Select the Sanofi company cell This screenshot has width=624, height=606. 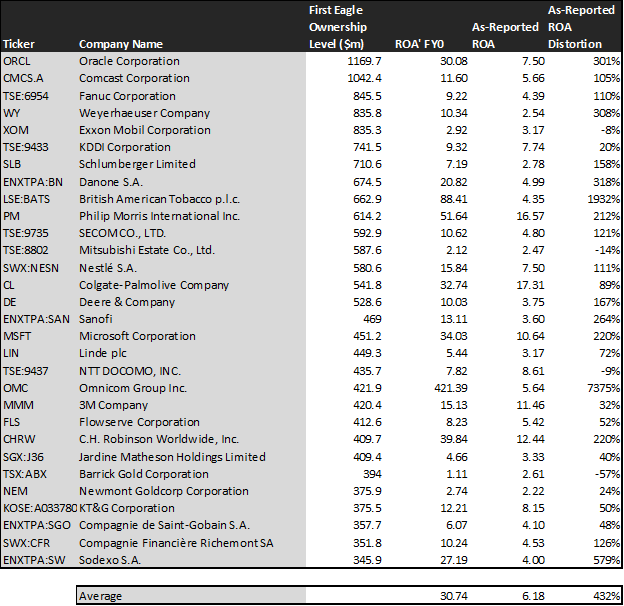(x=96, y=319)
